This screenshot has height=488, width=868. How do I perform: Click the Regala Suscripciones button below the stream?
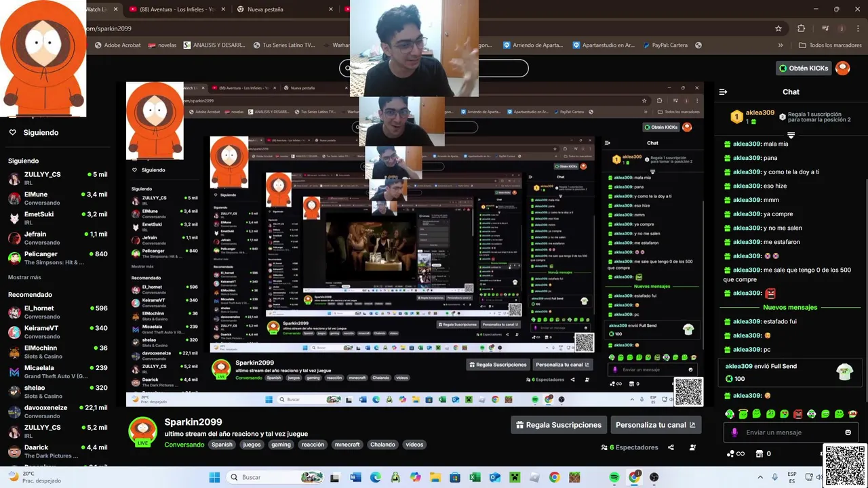tap(559, 425)
